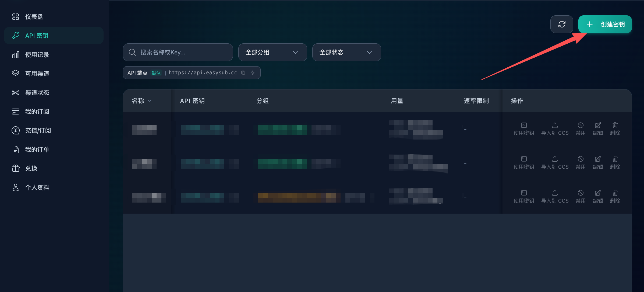Screen dimensions: 644x292
Task: Click 使用密钥 icon in first row
Action: (x=524, y=125)
